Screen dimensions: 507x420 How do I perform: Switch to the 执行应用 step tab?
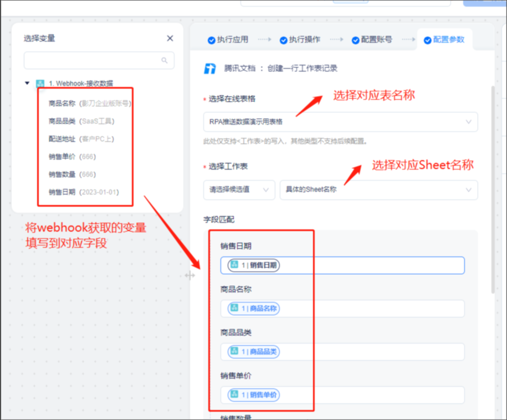[228, 40]
